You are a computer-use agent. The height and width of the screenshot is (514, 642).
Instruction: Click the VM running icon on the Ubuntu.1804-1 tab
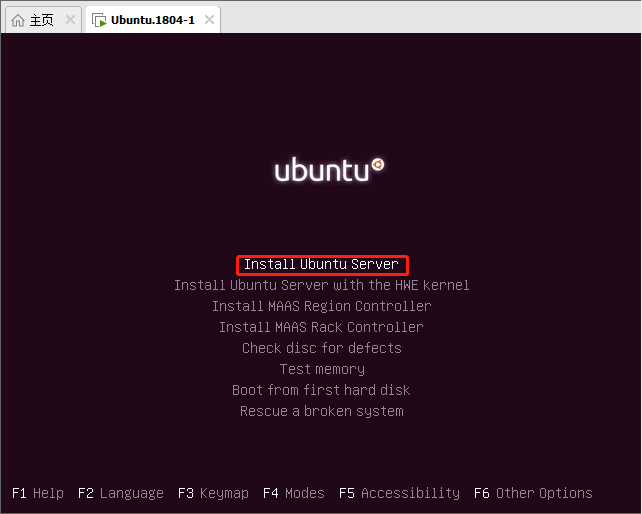pos(99,20)
